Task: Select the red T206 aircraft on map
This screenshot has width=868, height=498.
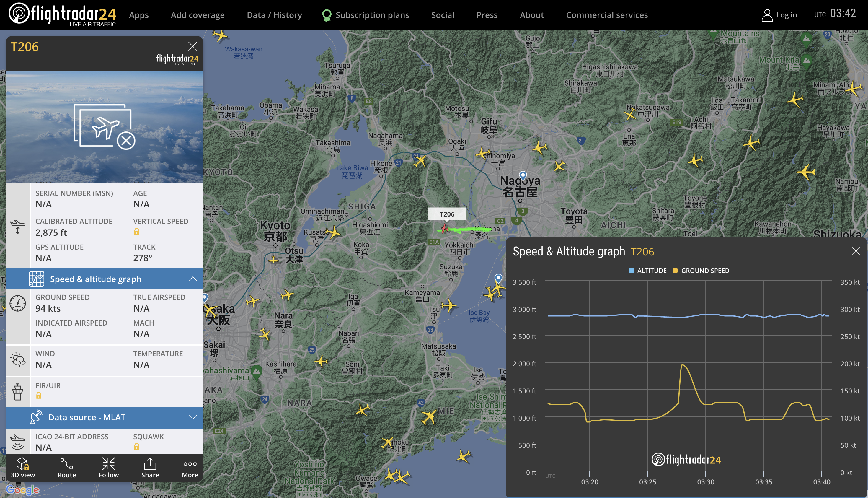Action: (444, 229)
